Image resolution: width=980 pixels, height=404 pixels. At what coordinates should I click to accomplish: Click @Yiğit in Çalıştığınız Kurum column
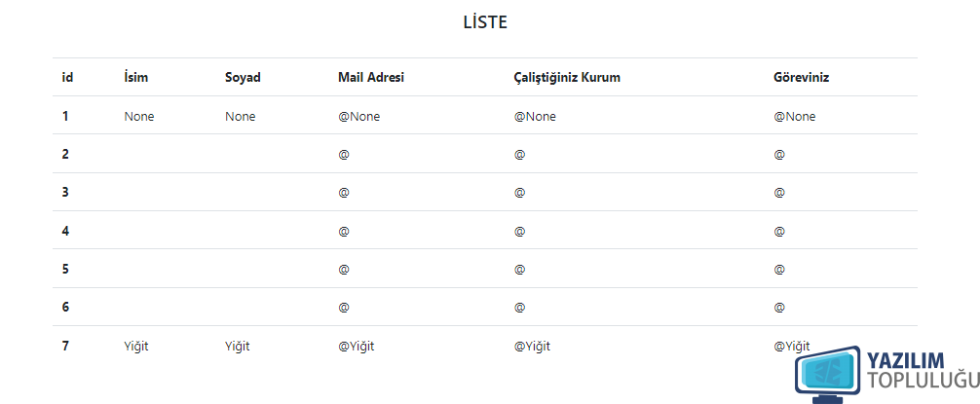pos(532,346)
